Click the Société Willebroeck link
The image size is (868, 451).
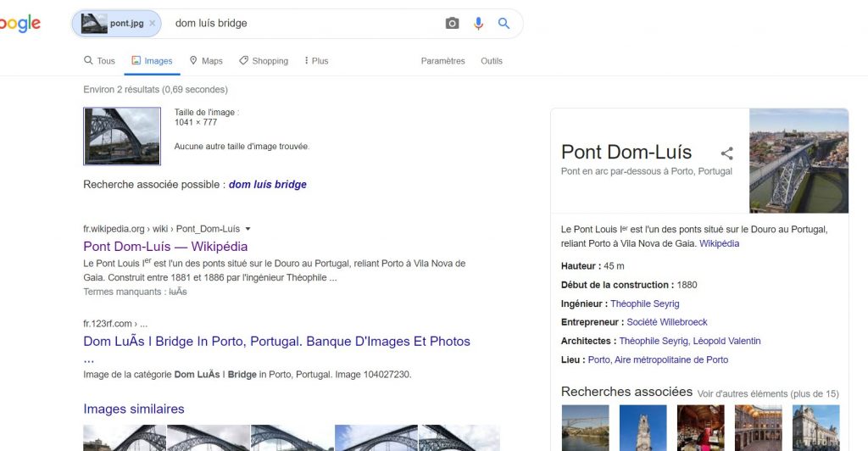pyautogui.click(x=666, y=322)
